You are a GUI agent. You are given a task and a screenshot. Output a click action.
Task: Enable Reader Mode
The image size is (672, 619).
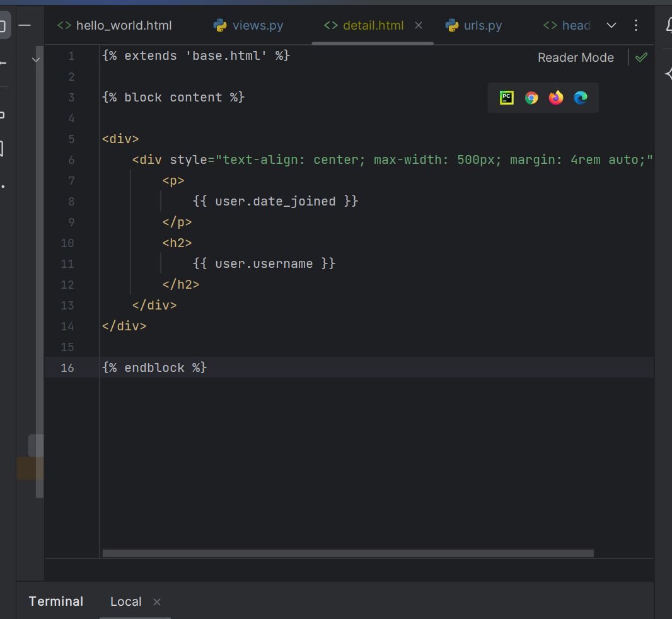pyautogui.click(x=576, y=57)
